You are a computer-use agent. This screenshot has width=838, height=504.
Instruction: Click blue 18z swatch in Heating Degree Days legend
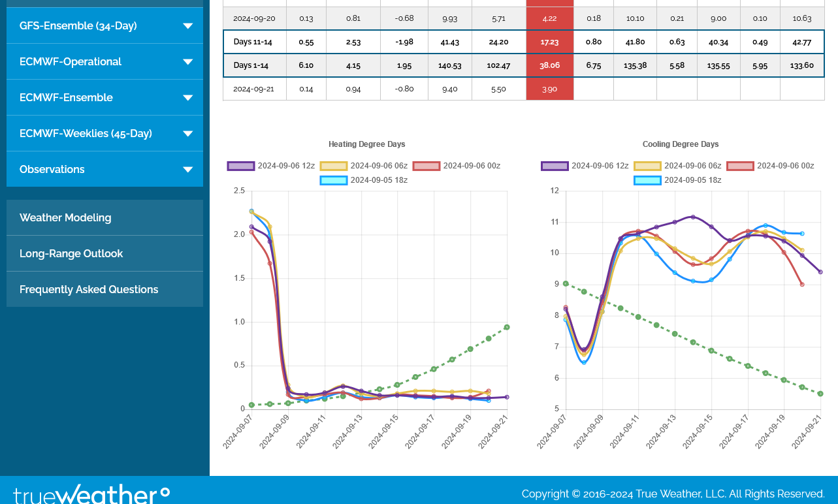333,180
